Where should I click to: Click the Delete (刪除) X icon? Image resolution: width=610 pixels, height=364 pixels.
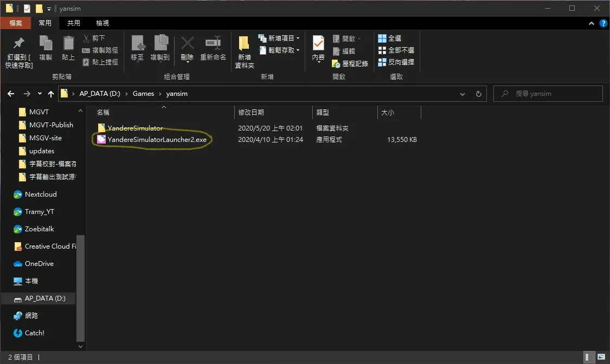(187, 43)
